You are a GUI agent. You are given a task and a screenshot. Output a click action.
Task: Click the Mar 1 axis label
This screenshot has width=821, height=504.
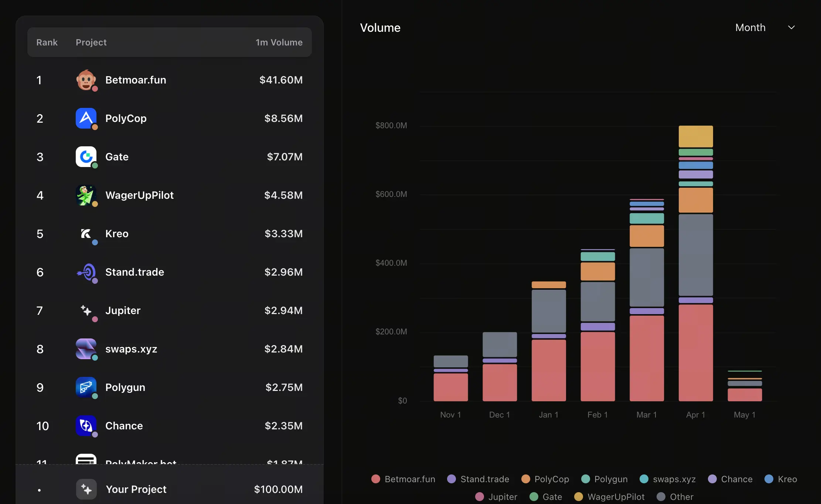click(x=647, y=415)
